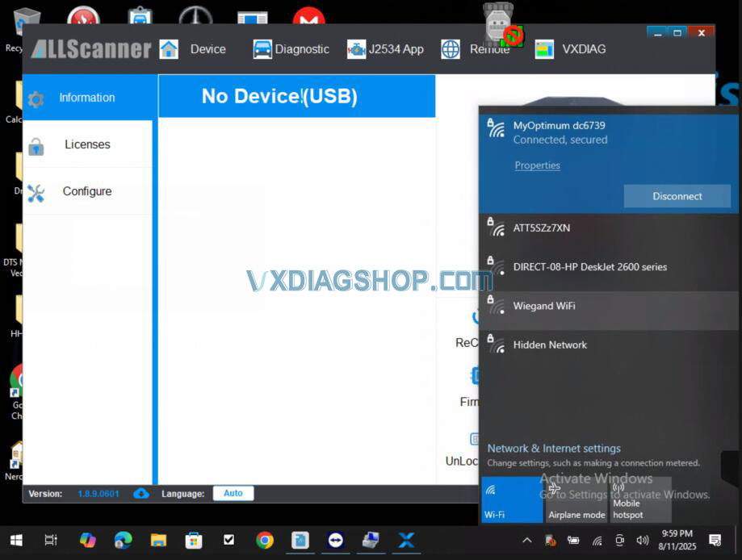Viewport: 742px width, 560px height.
Task: Click the version number 1.8.9.0601
Action: click(x=99, y=494)
